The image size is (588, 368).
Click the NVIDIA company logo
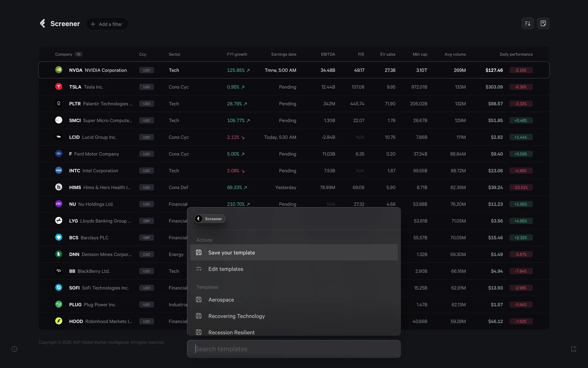tap(58, 70)
